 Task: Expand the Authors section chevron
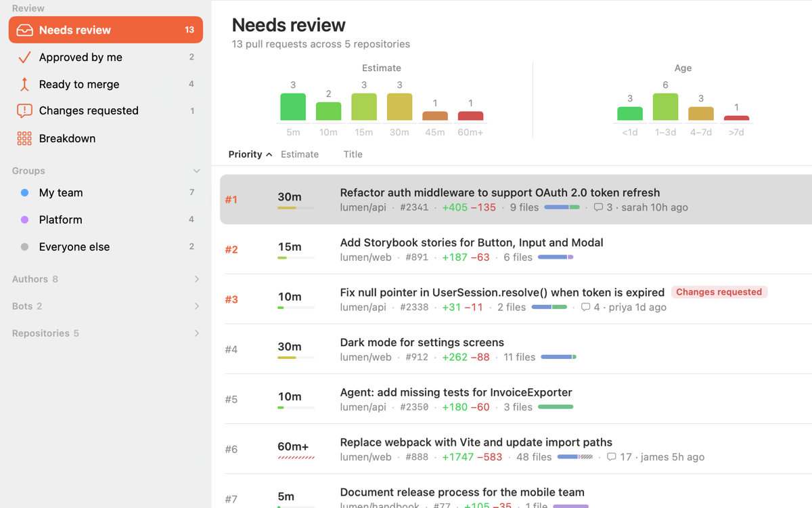(197, 279)
